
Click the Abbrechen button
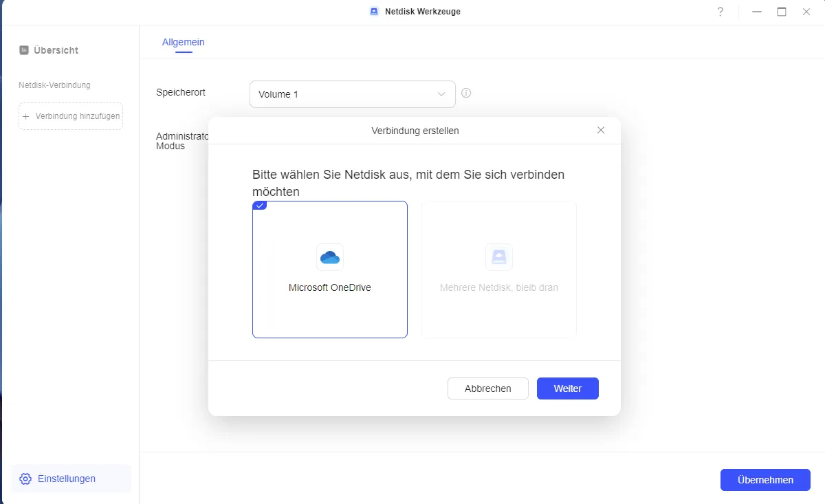click(x=488, y=388)
